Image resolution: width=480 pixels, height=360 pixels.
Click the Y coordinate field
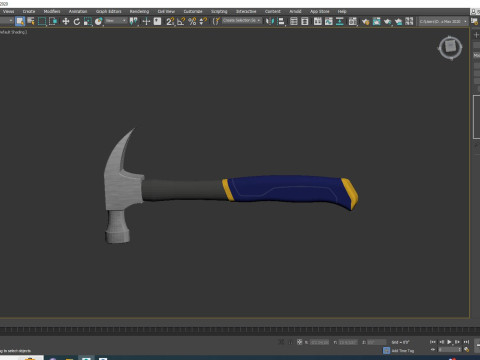coord(348,342)
